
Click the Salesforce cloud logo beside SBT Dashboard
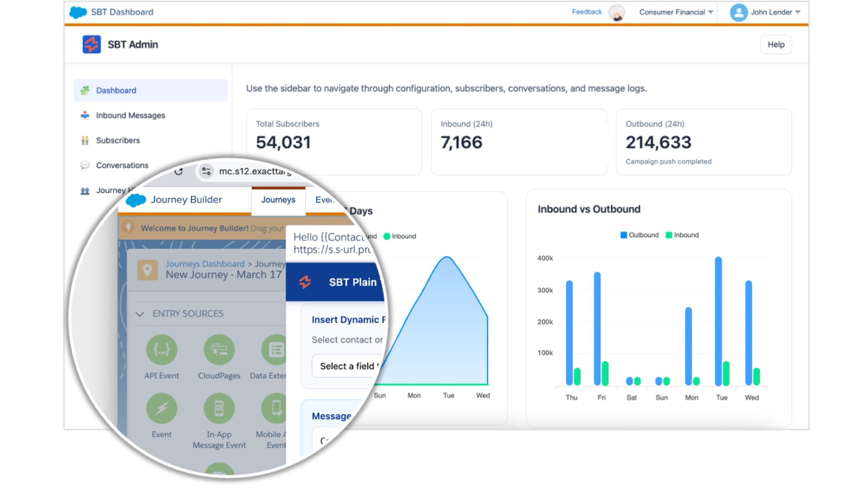(78, 12)
